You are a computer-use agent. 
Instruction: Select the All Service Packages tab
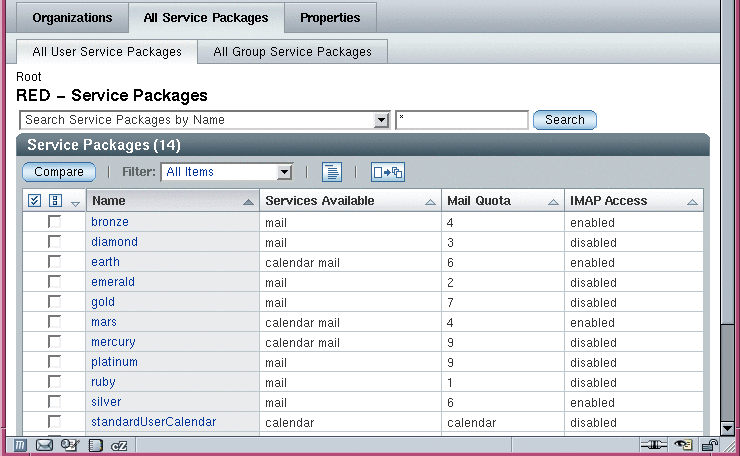tap(206, 18)
